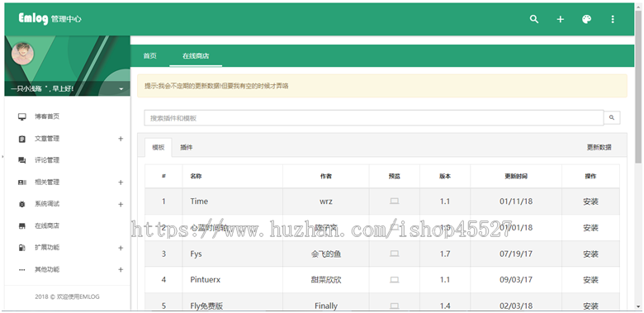Click the date 01/11/18
Viewport: 644px width, 313px height.
[516, 202]
